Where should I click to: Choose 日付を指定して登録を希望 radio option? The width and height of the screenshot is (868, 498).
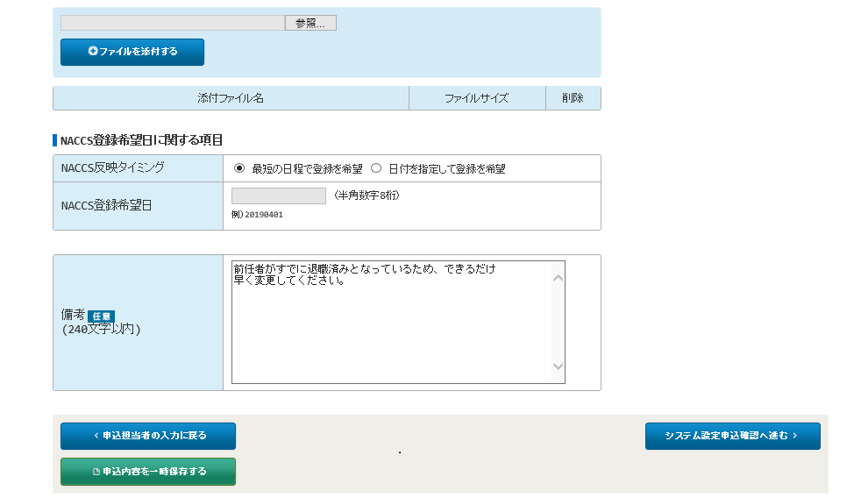pos(376,168)
